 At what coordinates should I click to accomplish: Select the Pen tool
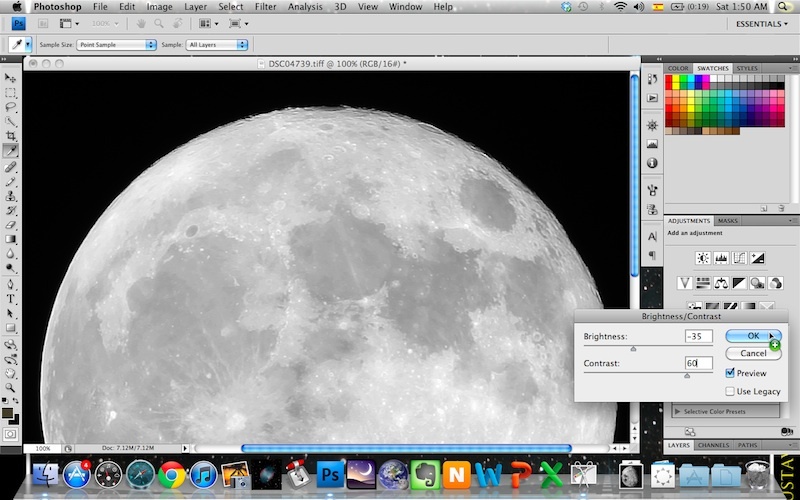click(x=11, y=283)
